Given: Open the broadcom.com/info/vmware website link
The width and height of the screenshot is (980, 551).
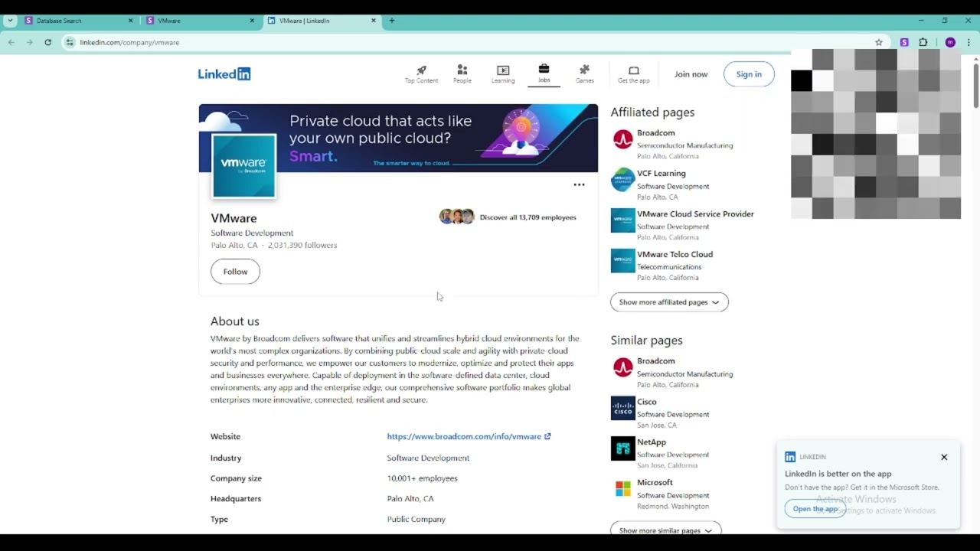Looking at the screenshot, I should (469, 436).
